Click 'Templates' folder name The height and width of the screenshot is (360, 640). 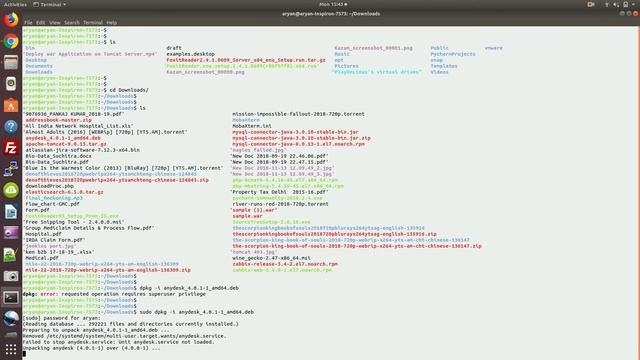click(444, 66)
